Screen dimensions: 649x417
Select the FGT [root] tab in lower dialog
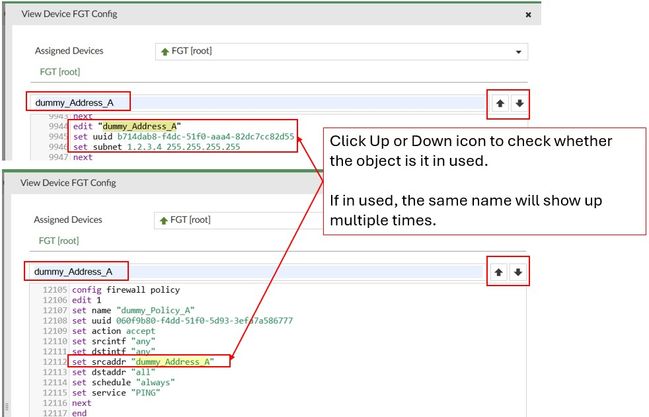60,240
